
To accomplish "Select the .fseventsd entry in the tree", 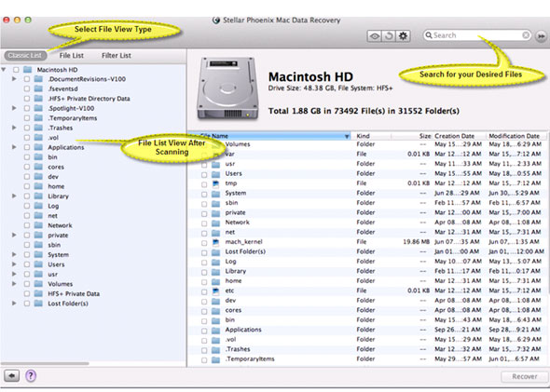I will tap(63, 89).
